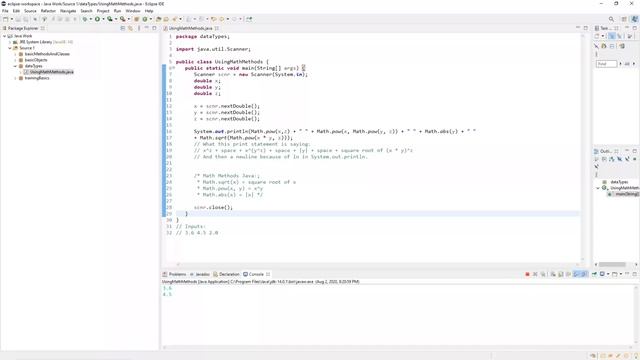Screen dimensions: 640x360
Task: Toggle Word Wrap in the Console toolbar
Action: [568, 274]
